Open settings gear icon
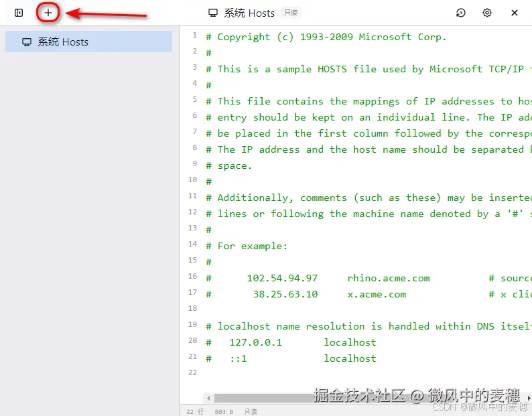 tap(487, 13)
